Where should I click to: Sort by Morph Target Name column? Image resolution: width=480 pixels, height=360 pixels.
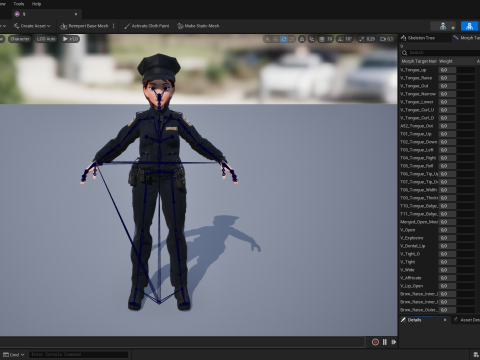[419, 61]
